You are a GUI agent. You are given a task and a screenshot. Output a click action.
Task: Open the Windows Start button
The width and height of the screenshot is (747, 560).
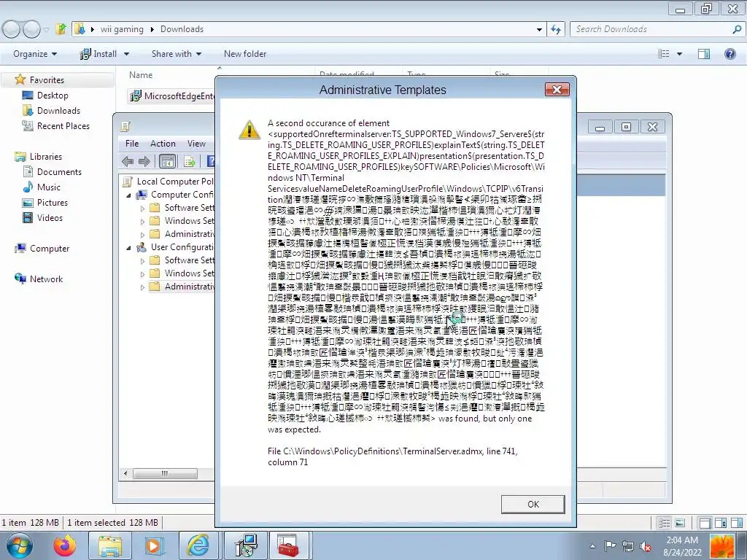tap(19, 546)
